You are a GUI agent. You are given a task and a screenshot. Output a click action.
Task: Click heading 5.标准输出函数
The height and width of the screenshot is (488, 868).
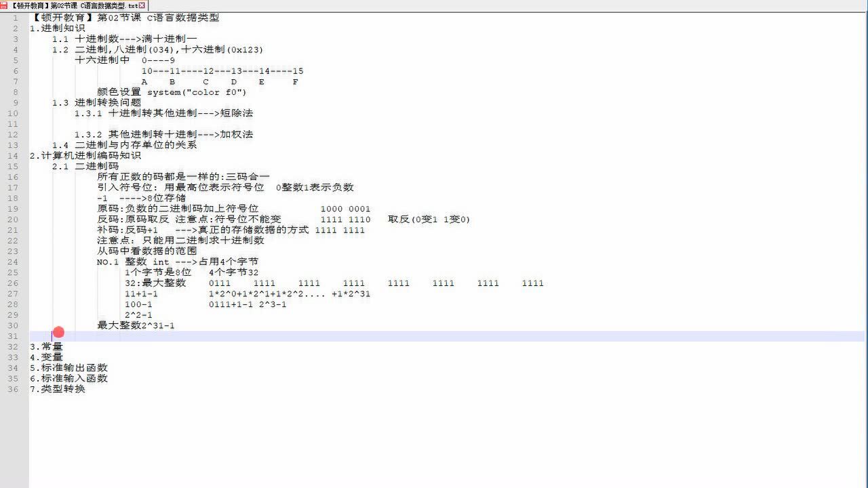point(68,368)
